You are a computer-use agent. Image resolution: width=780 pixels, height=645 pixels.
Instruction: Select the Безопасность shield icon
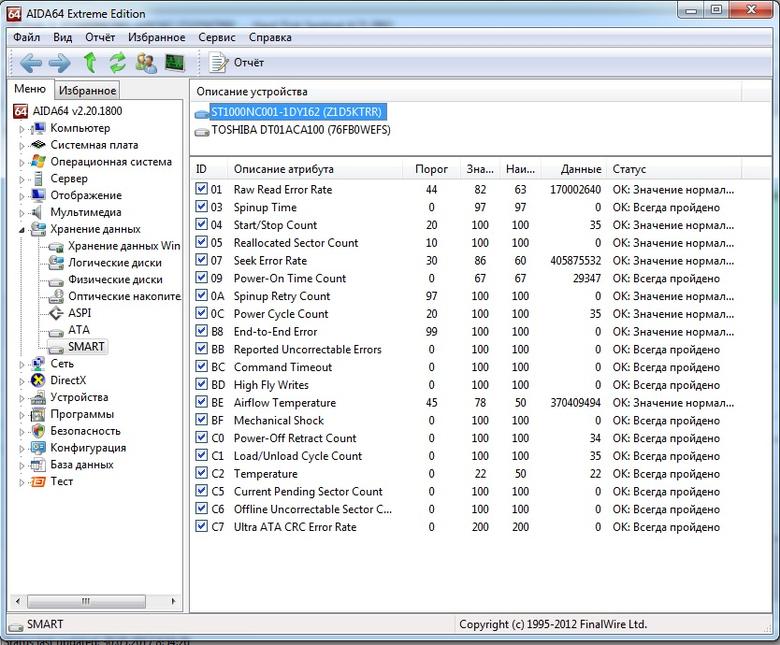(38, 431)
